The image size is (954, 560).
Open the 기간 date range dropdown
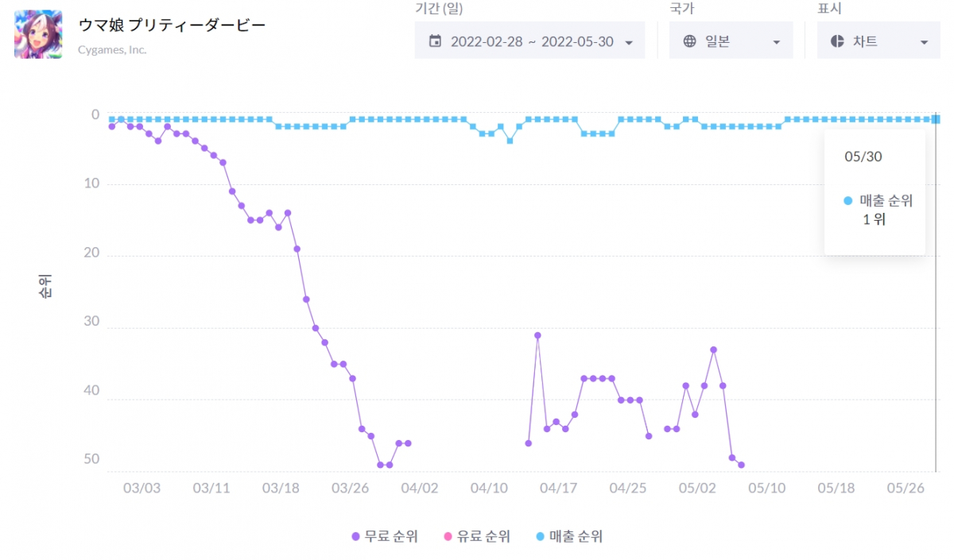tap(529, 41)
